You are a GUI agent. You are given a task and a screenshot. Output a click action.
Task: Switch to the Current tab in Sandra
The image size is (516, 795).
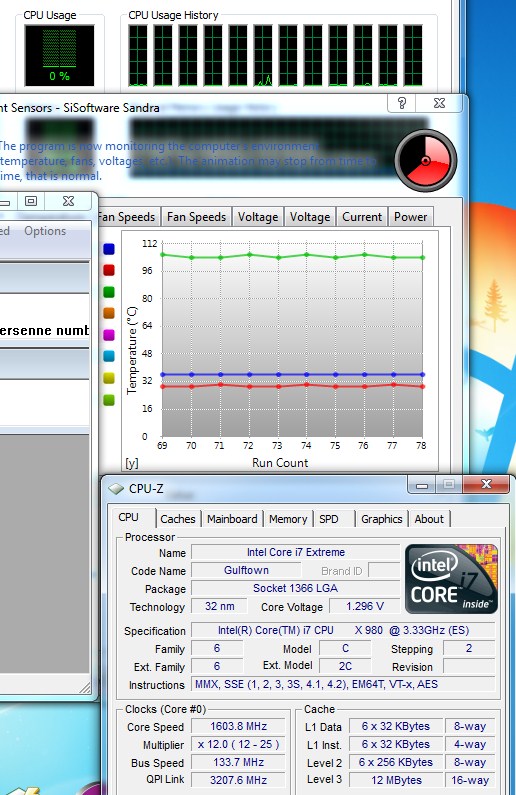pos(362,217)
